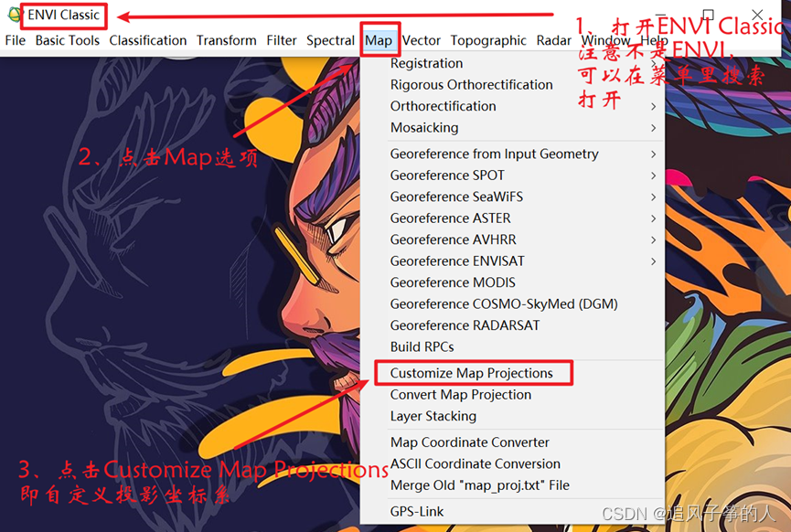
Task: Expand Georeference SeaWiFS submenu arrow
Action: point(653,197)
